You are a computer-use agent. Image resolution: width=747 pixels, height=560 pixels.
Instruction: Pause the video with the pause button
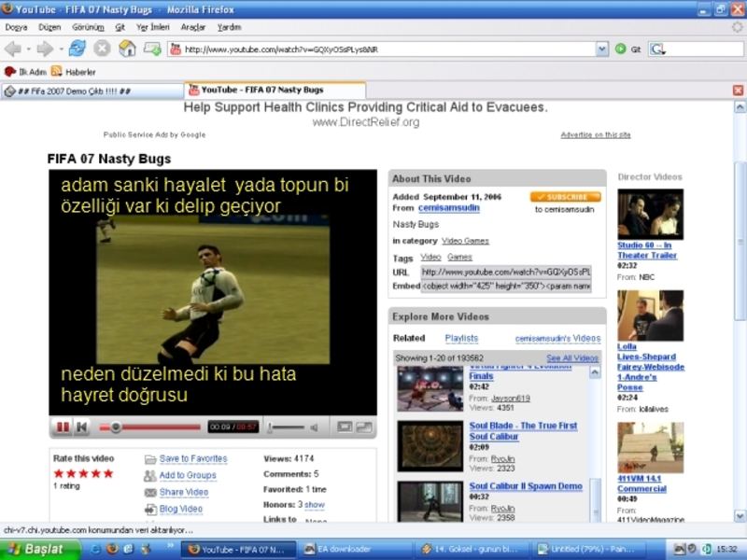(63, 427)
